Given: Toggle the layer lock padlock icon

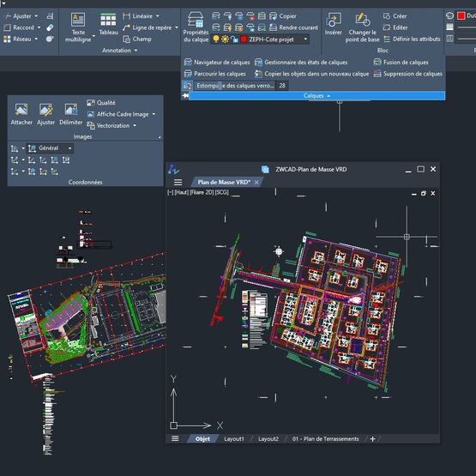Looking at the screenshot, I should (x=234, y=39).
